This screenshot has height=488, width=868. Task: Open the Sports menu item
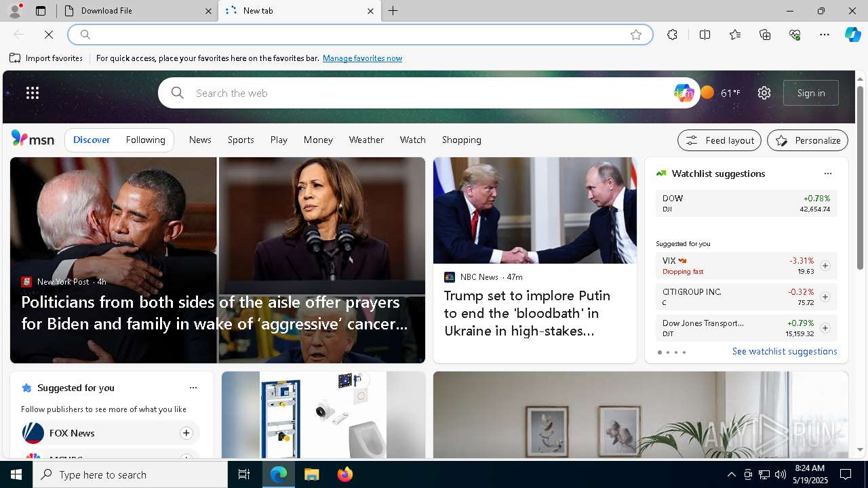tap(241, 140)
